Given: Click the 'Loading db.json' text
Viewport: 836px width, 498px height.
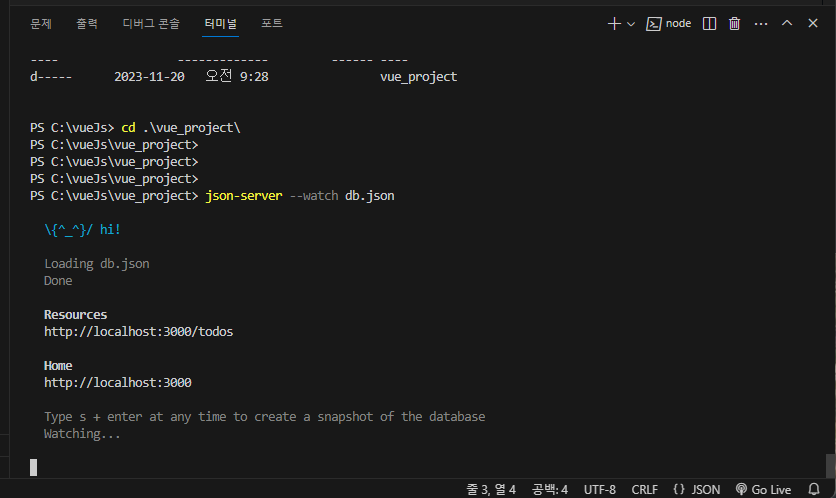Looking at the screenshot, I should [x=97, y=264].
